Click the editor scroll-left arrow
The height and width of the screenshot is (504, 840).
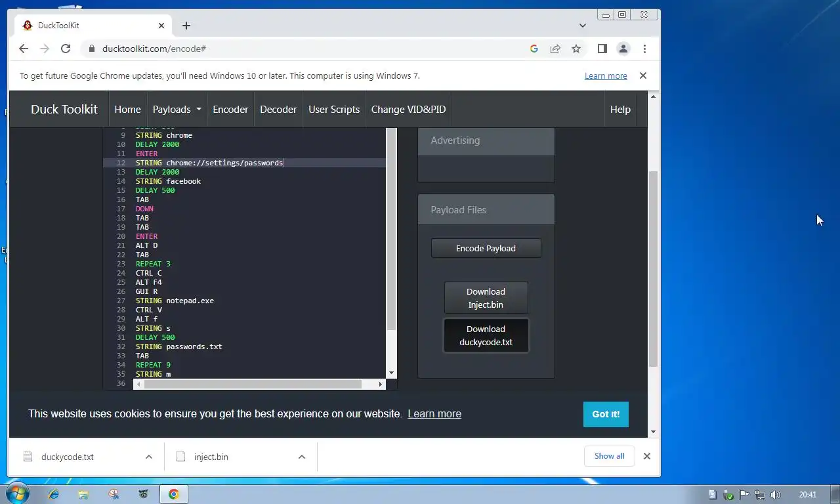(138, 384)
